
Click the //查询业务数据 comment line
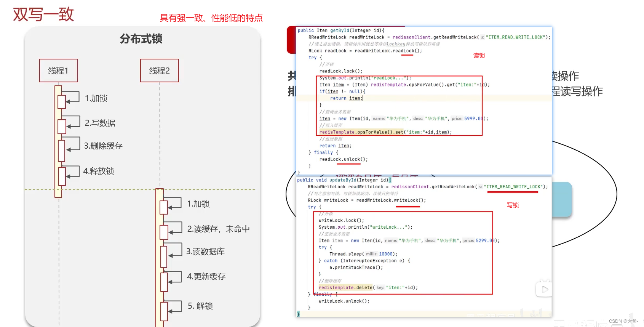pos(335,112)
